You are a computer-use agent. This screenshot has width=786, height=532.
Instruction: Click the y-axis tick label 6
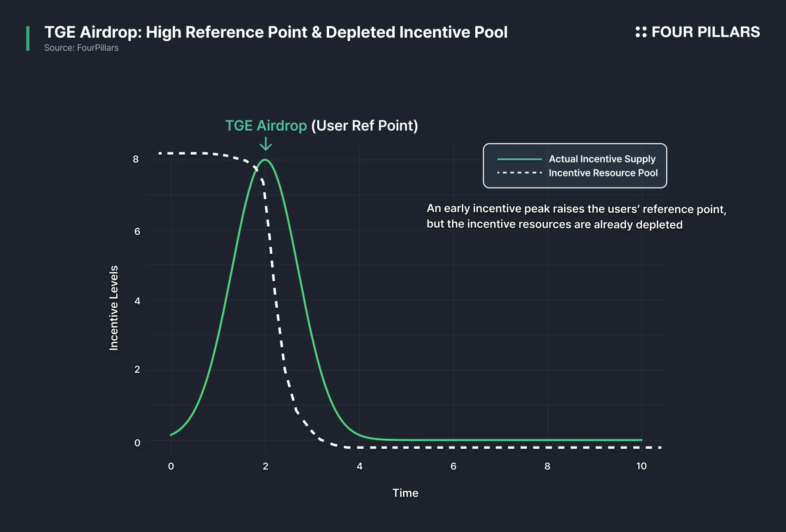click(137, 232)
